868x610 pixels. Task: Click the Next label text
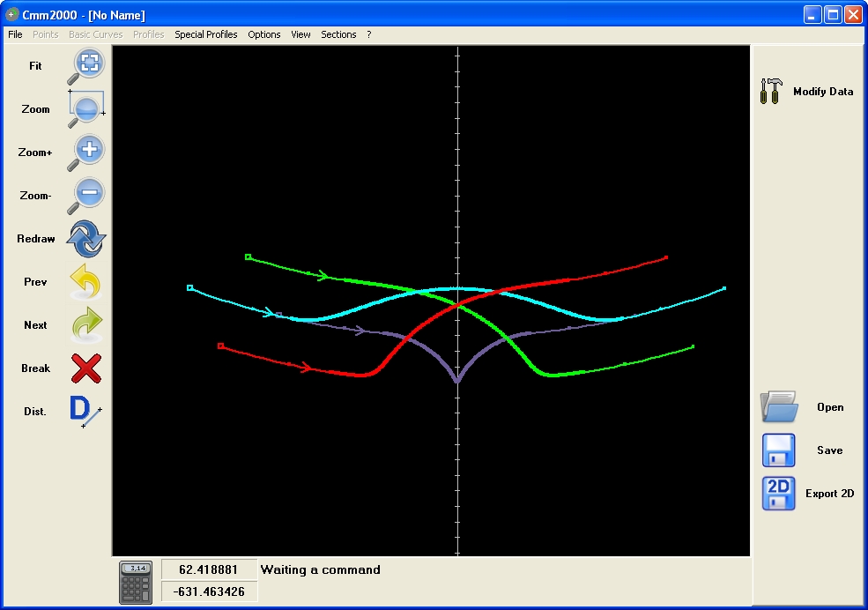(x=35, y=325)
